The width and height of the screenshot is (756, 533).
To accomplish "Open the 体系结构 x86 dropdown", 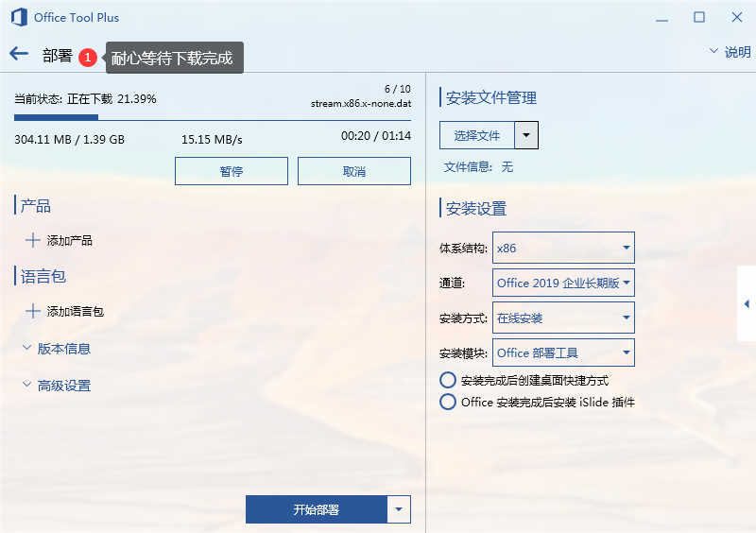I will click(563, 248).
